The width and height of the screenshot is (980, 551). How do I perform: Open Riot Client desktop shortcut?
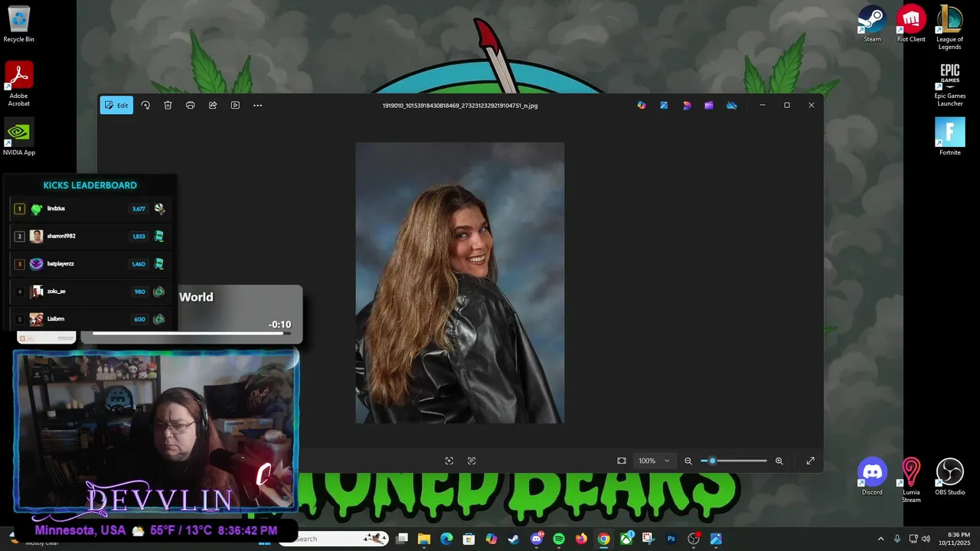pyautogui.click(x=911, y=24)
